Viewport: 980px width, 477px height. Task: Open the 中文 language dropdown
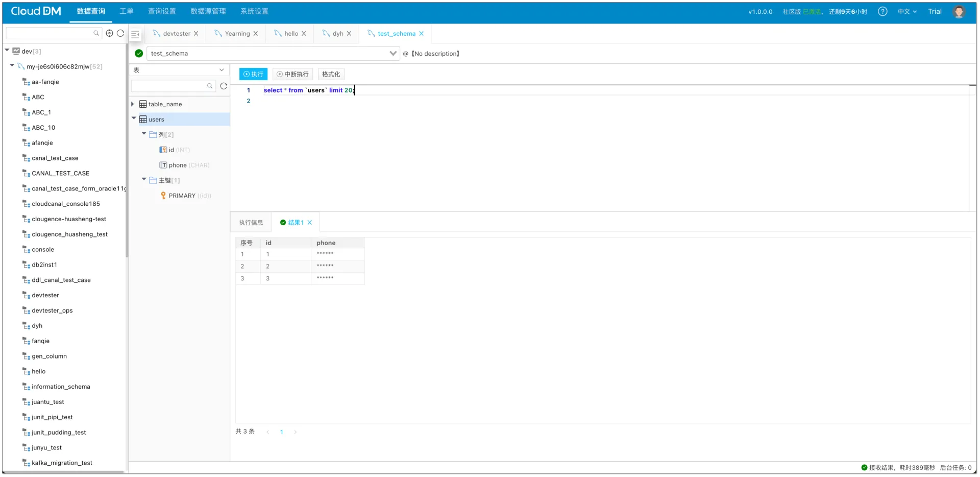(x=908, y=11)
